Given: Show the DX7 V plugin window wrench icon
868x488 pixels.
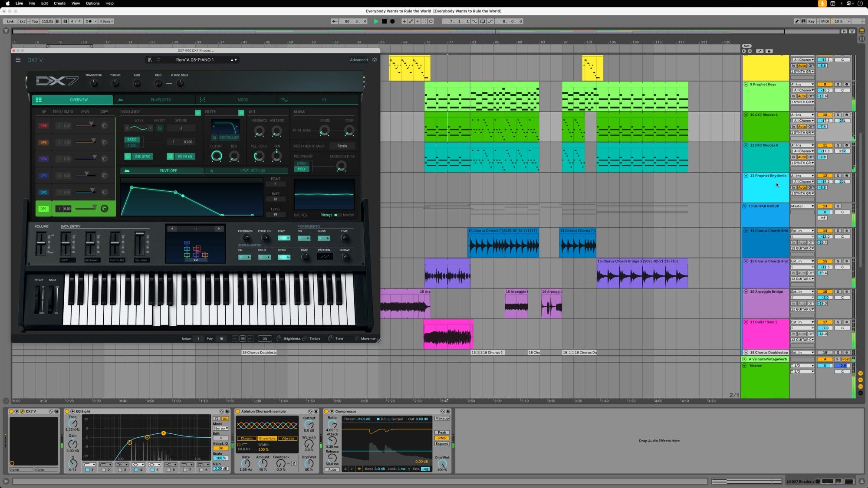Looking at the screenshot, I should click(x=22, y=411).
